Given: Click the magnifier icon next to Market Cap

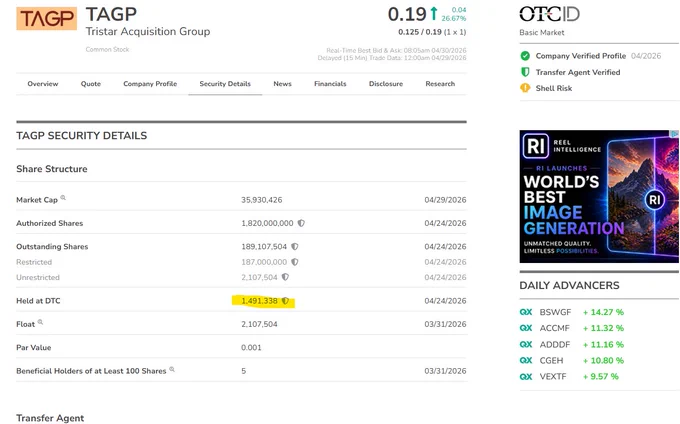Looking at the screenshot, I should pos(63,198).
